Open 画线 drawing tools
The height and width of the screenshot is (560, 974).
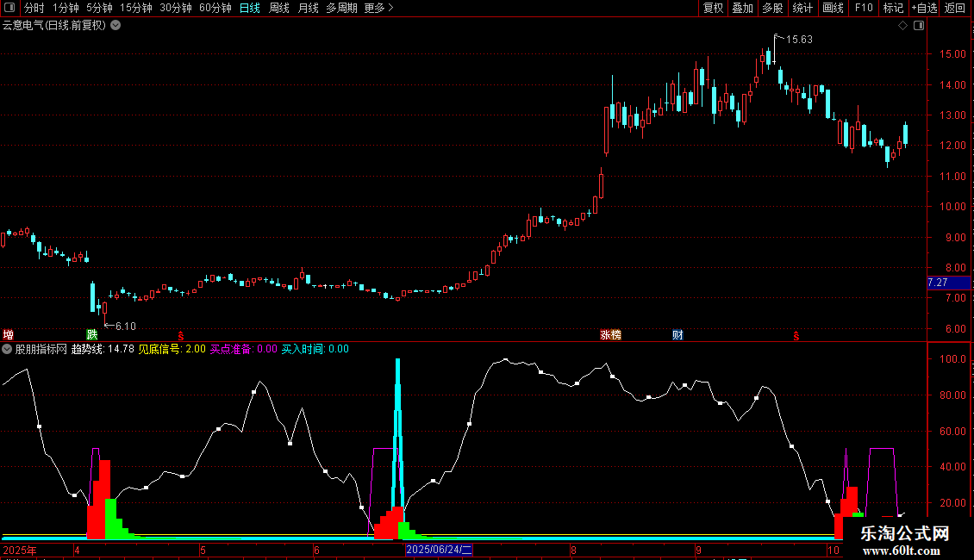pos(833,8)
